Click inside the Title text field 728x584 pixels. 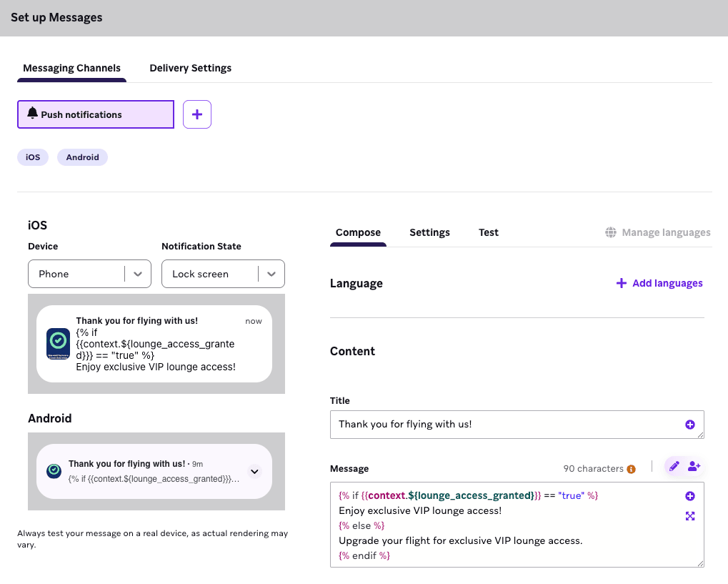point(500,425)
